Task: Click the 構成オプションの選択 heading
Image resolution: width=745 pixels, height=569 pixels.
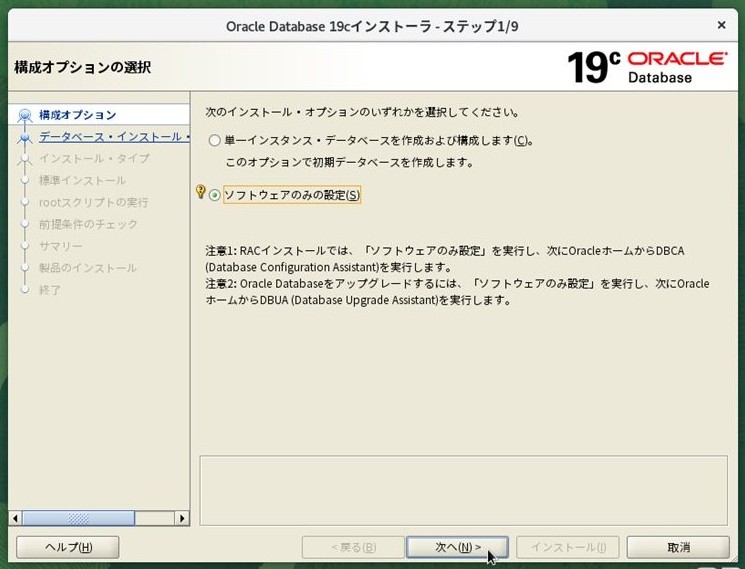Action: [83, 67]
